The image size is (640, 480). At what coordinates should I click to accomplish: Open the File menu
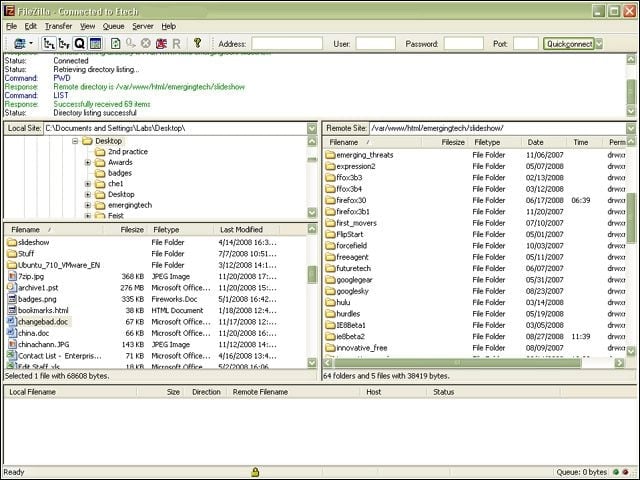[11, 26]
